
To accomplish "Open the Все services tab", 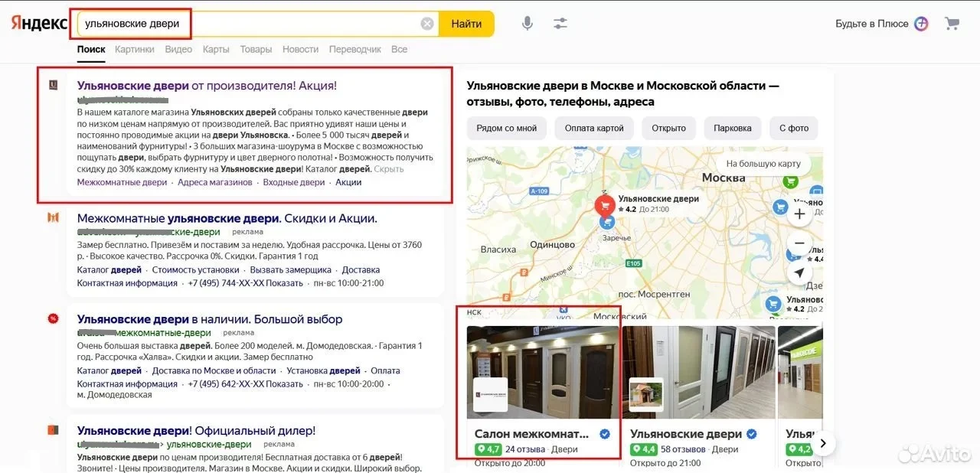I will [x=399, y=49].
